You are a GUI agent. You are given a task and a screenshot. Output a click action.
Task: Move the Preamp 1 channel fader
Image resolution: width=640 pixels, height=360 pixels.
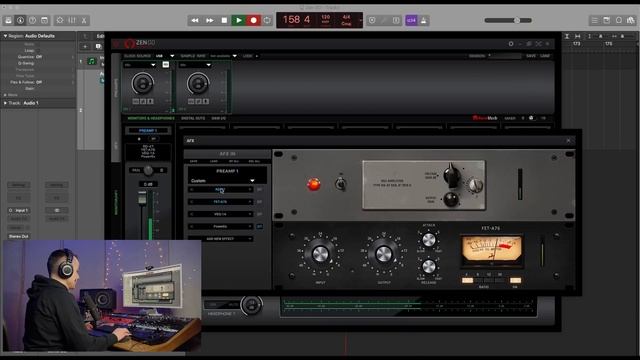[142, 199]
